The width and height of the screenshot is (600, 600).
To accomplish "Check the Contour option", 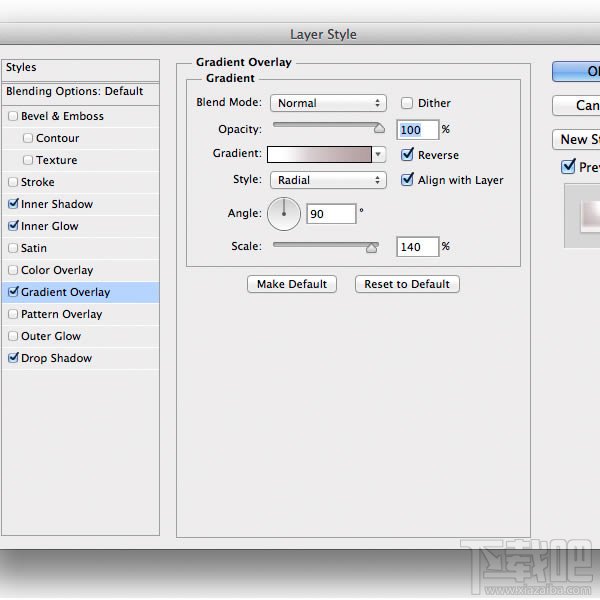I will point(28,138).
